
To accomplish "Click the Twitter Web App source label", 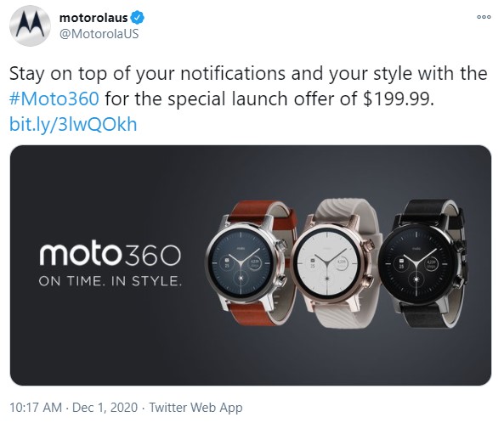I will point(195,408).
